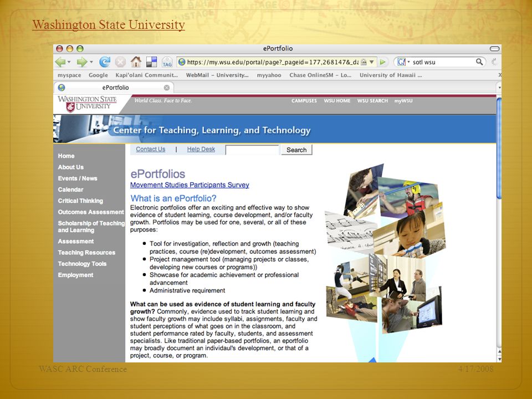
Task: Open Movement Studies Participants Survey link
Action: point(190,185)
